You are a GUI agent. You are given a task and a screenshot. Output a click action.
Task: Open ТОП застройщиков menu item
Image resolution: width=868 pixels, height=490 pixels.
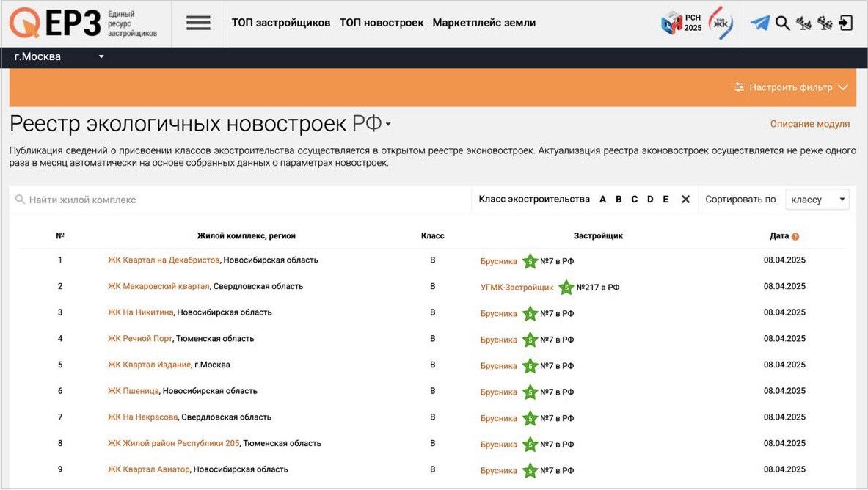(x=280, y=23)
